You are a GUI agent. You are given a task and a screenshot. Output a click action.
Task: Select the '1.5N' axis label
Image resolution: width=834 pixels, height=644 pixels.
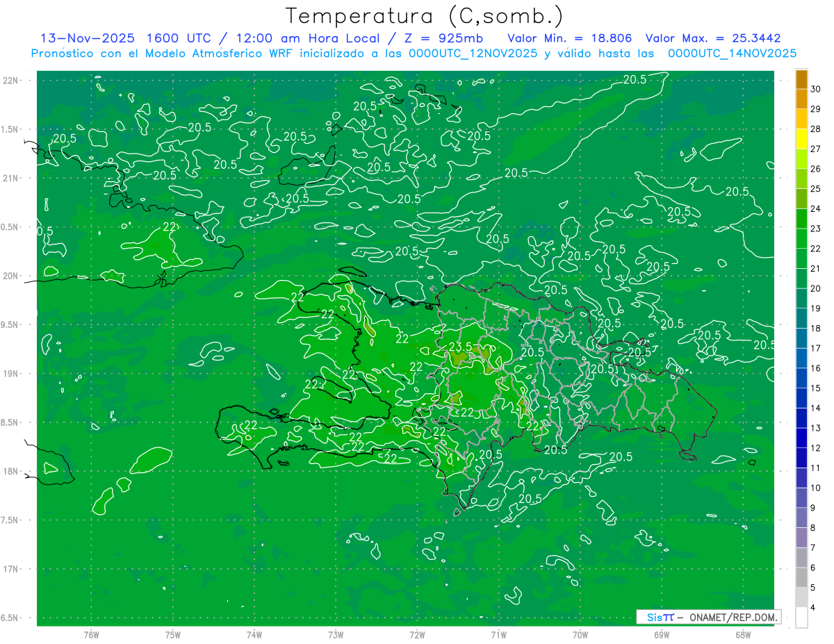tap(10, 129)
